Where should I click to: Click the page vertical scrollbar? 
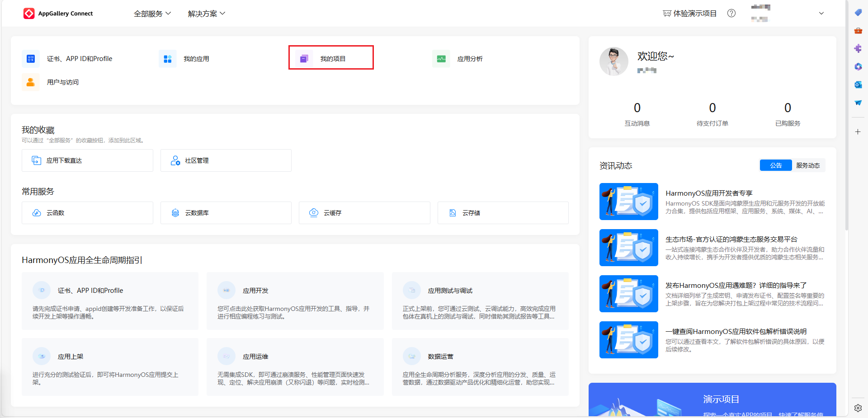[846, 115]
